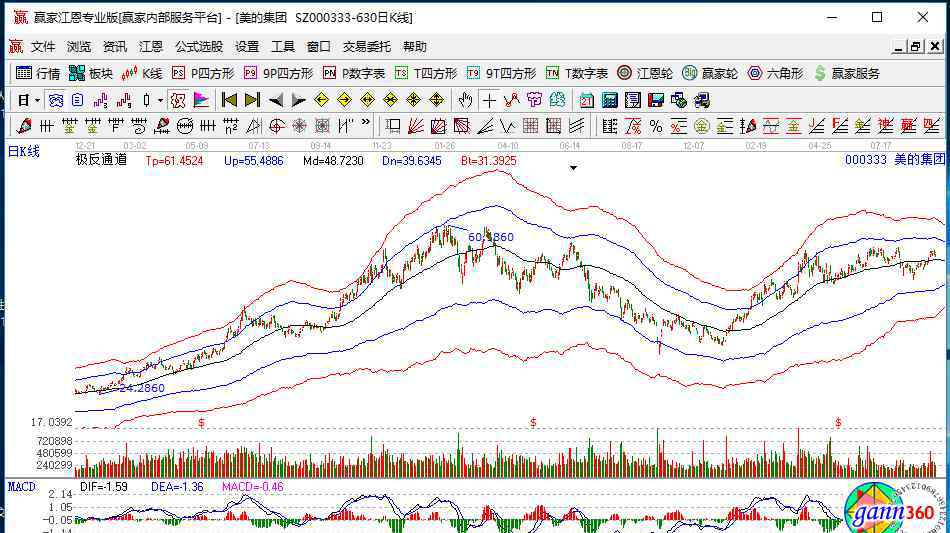
Task: Open the 日 period dropdown arrow
Action: click(x=38, y=100)
